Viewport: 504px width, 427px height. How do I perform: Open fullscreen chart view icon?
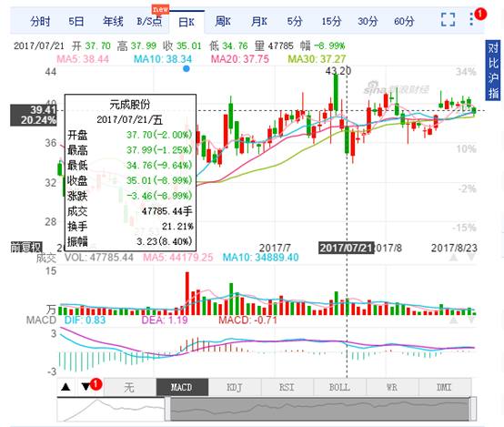tap(448, 20)
